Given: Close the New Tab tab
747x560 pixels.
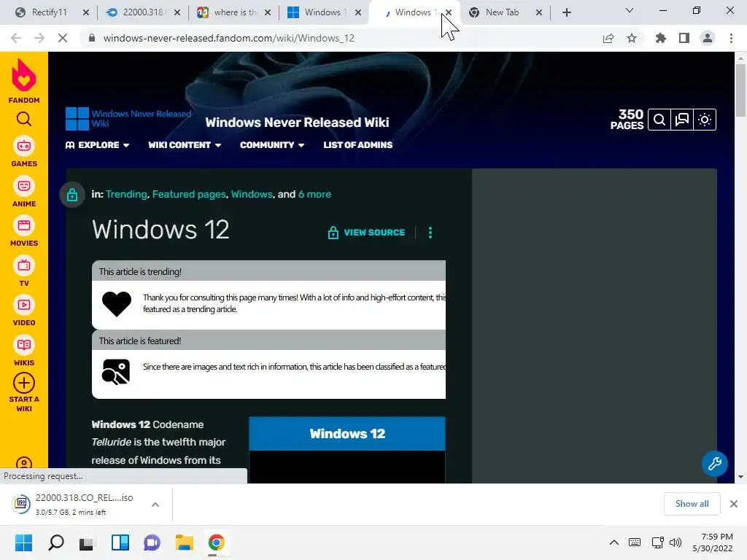Looking at the screenshot, I should point(539,12).
